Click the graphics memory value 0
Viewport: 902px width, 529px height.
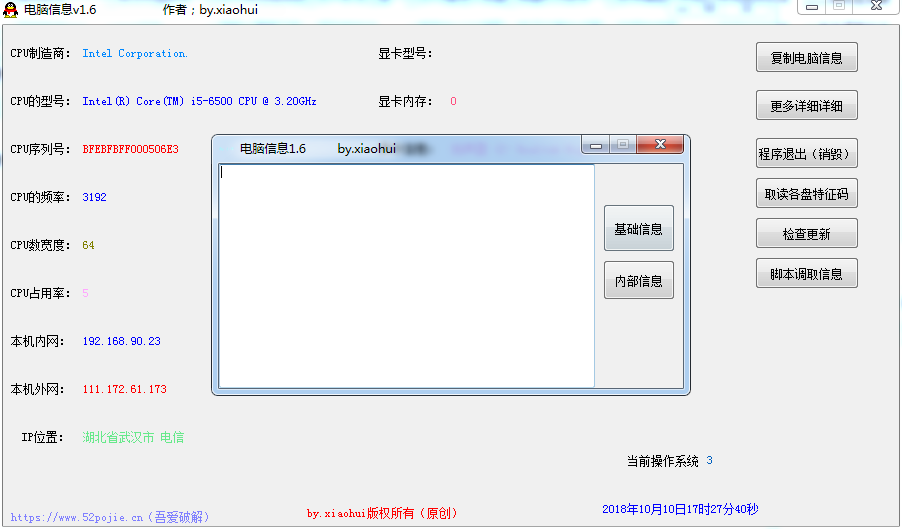[453, 101]
